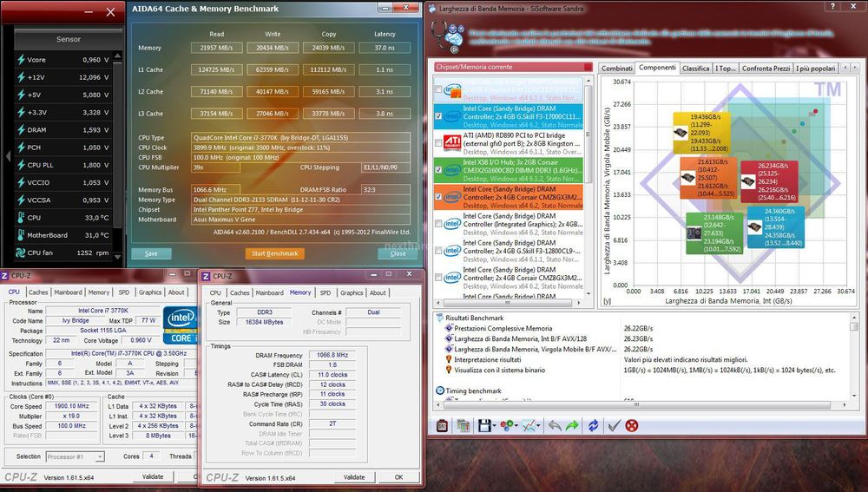The width and height of the screenshot is (868, 492).
Task: Check the G.Skill F3-12800CL9 entry
Action: (x=439, y=250)
